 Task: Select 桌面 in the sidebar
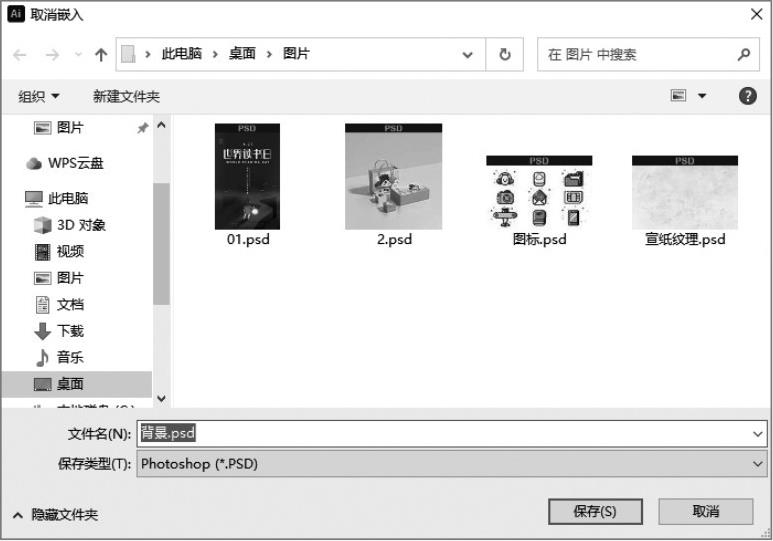click(x=76, y=384)
